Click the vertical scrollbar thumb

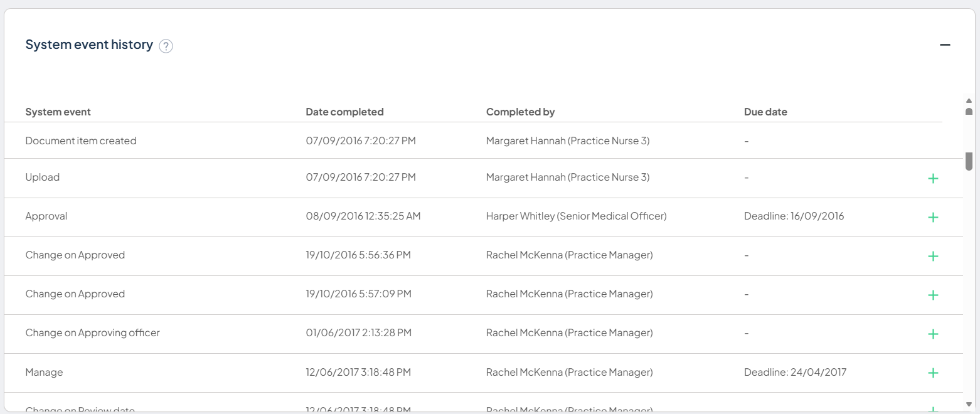tap(969, 161)
